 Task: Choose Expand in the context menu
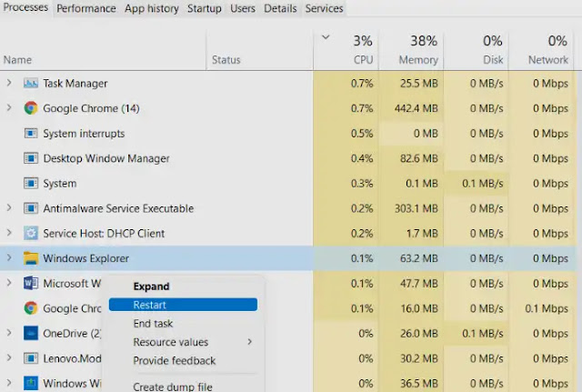pyautogui.click(x=183, y=286)
